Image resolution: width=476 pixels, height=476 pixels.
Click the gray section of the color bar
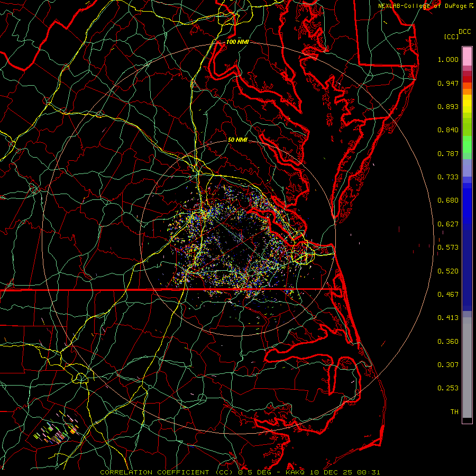point(467,365)
